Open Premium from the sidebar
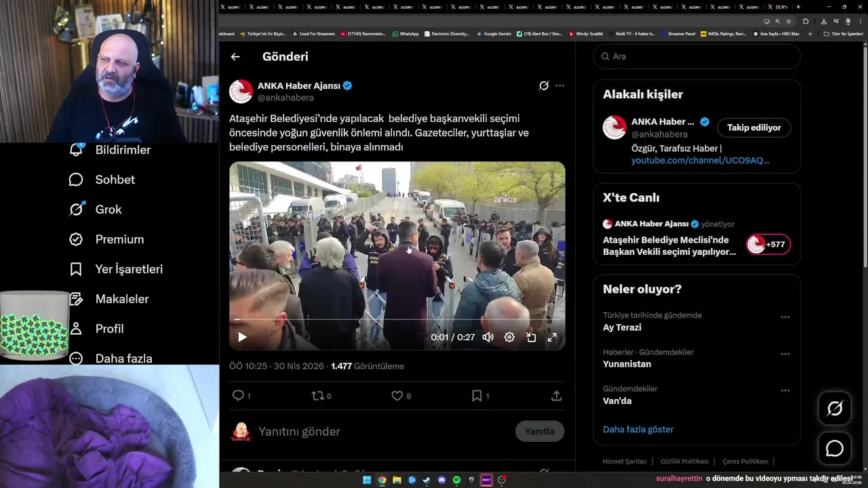This screenshot has height=488, width=868. coord(106,239)
